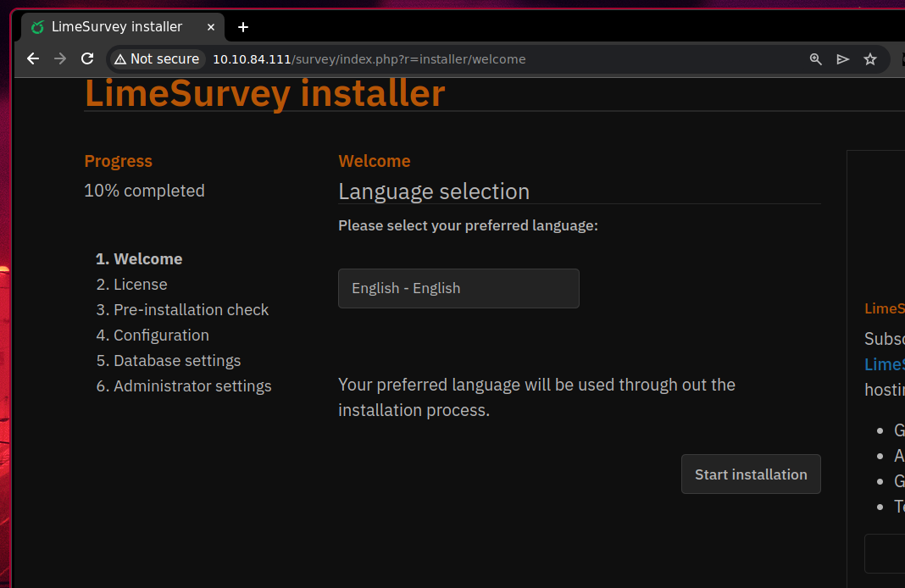Open the zoom magnifier icon in address bar
This screenshot has height=588, width=905.
tap(815, 58)
